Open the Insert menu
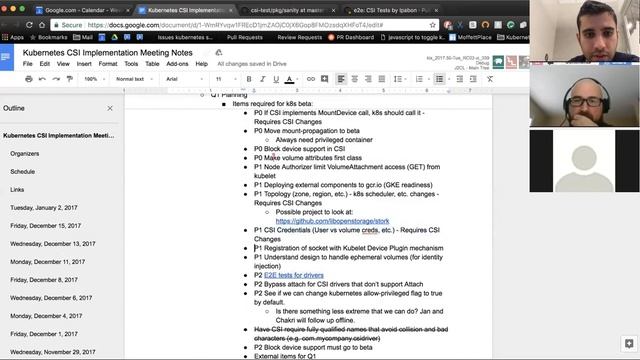Image resolution: width=640 pixels, height=360 pixels. pyautogui.click(x=84, y=64)
